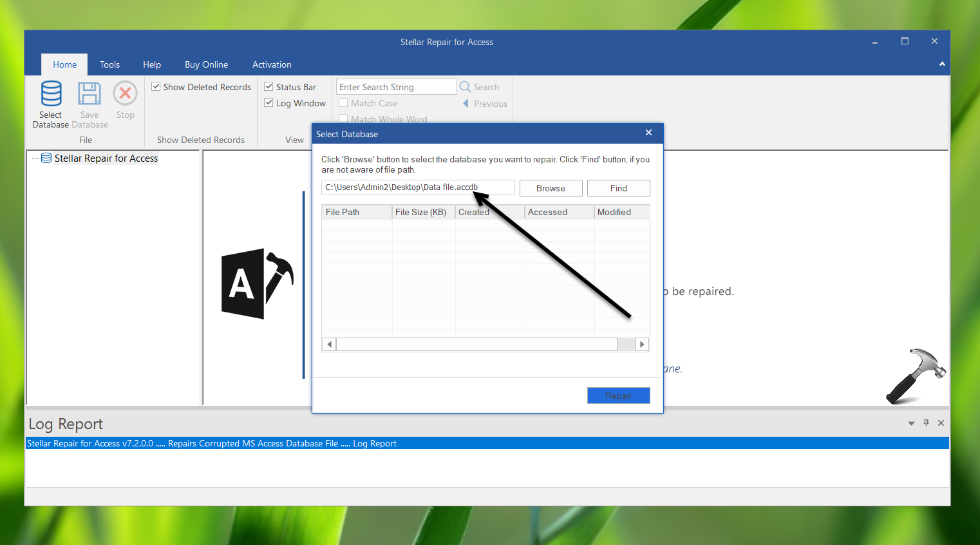This screenshot has height=545, width=980.
Task: Select Stellar Repair for Access tree node
Action: (x=106, y=158)
